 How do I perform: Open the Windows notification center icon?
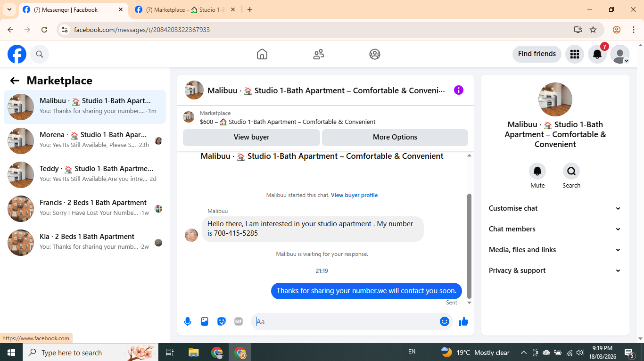pos(629,353)
